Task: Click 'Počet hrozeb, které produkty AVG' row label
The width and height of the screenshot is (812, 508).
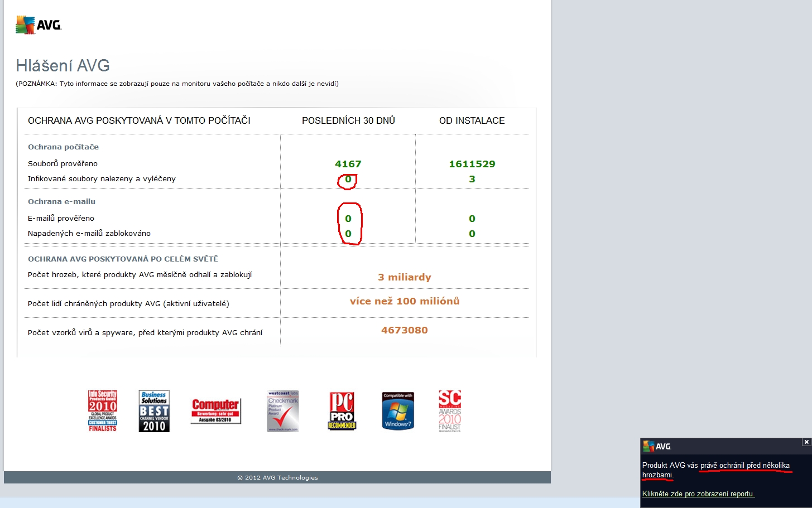Action: [x=140, y=274]
